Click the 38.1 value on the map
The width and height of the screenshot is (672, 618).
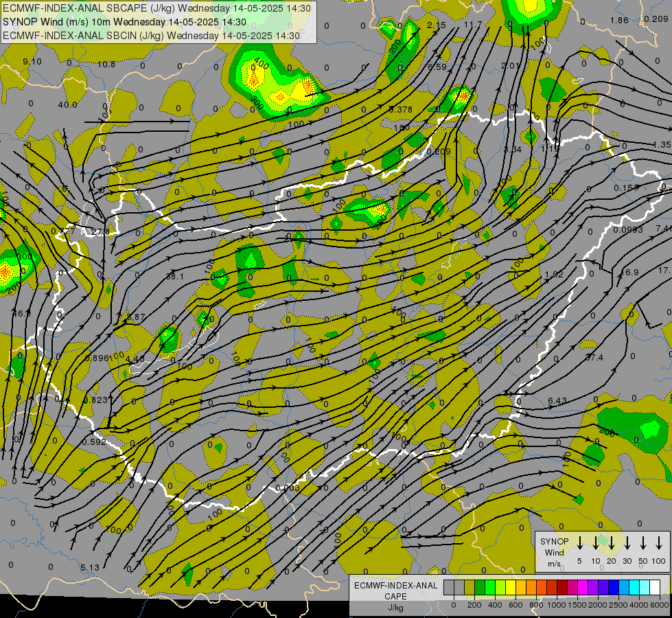(175, 277)
